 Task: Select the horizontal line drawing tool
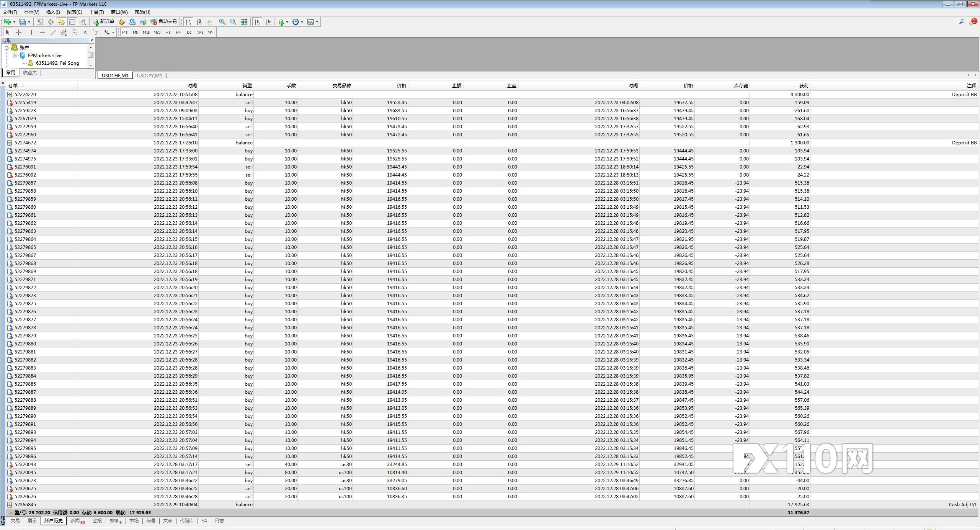click(42, 32)
